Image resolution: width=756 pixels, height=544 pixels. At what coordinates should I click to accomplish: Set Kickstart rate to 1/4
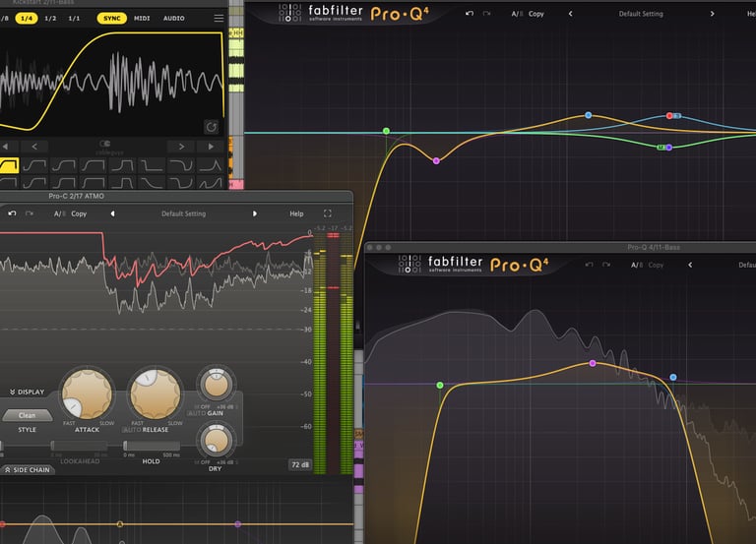[27, 19]
